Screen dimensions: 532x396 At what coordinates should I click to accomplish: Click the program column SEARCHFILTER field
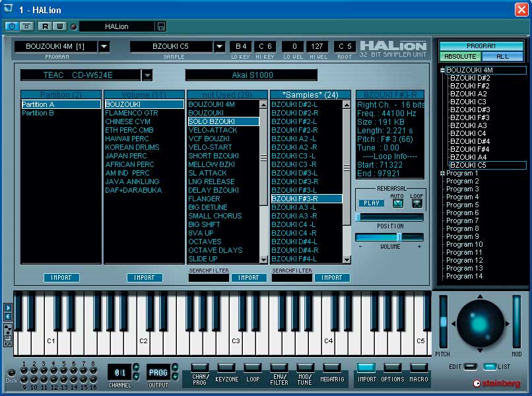[209, 278]
